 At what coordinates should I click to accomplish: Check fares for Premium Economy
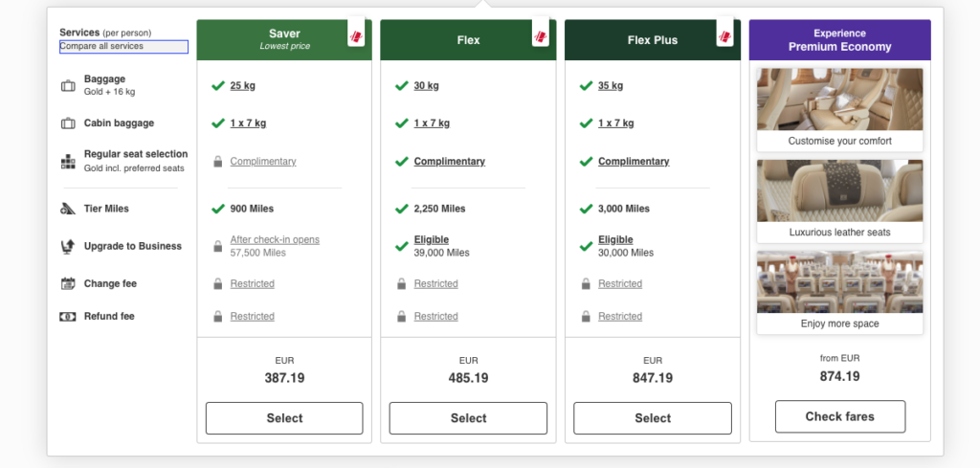tap(840, 416)
